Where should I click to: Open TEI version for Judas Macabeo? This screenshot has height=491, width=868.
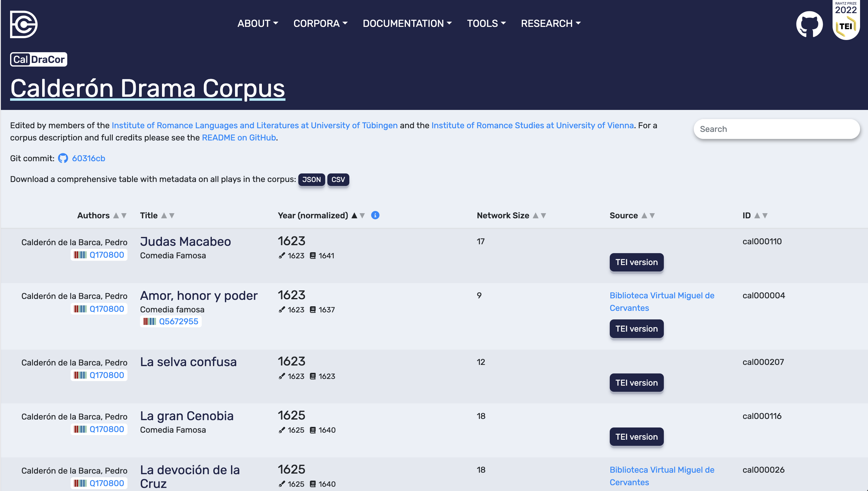coord(636,262)
